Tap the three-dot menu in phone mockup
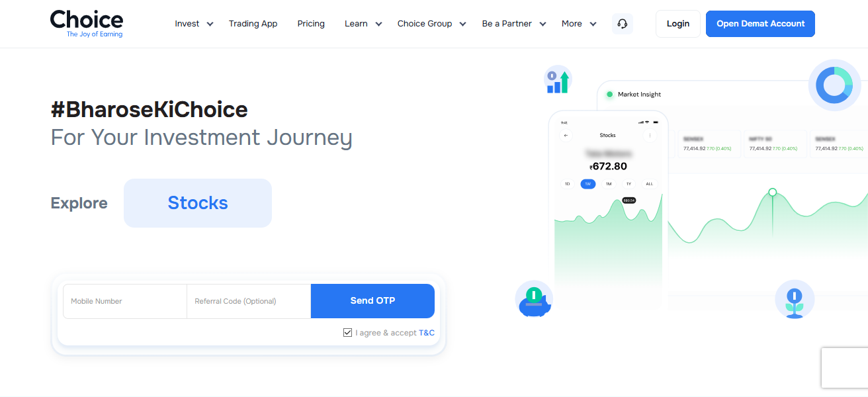The image size is (868, 397). click(650, 136)
